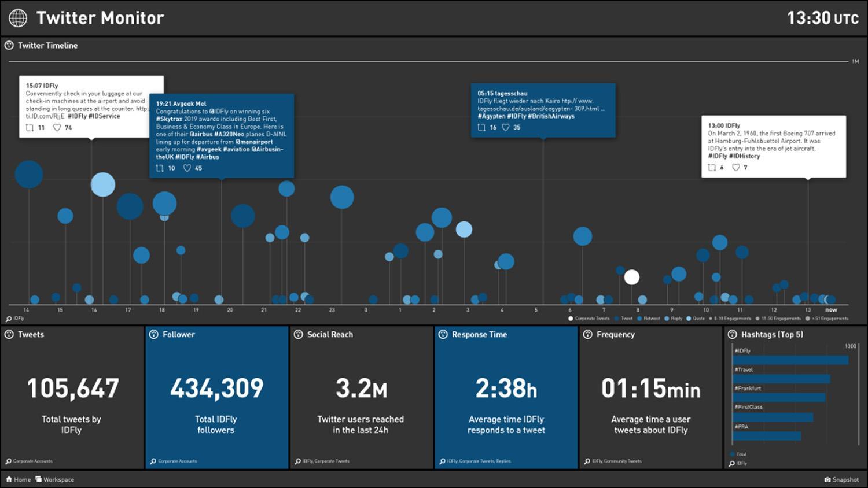
Task: Click the 105,647 total tweets value
Action: click(73, 388)
